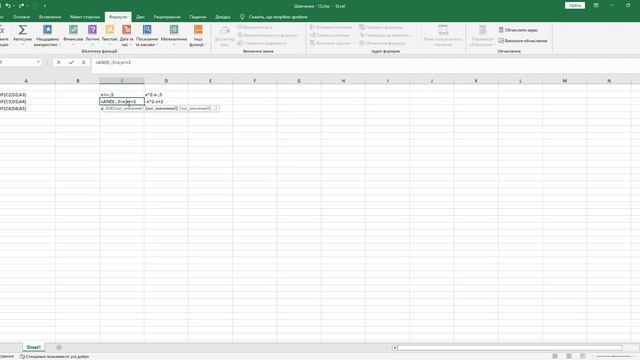This screenshot has height=360, width=640.
Task: Click the Calculate Sheet button
Action: [x=523, y=41]
